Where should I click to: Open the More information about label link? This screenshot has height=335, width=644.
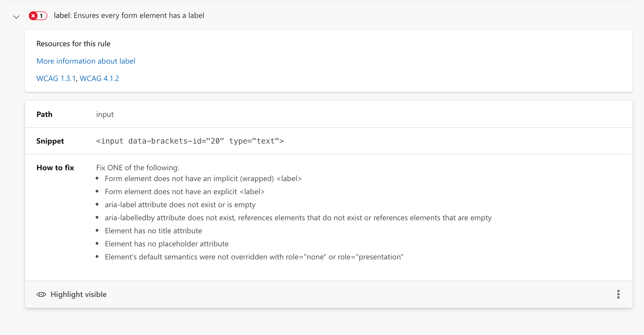[x=86, y=61]
